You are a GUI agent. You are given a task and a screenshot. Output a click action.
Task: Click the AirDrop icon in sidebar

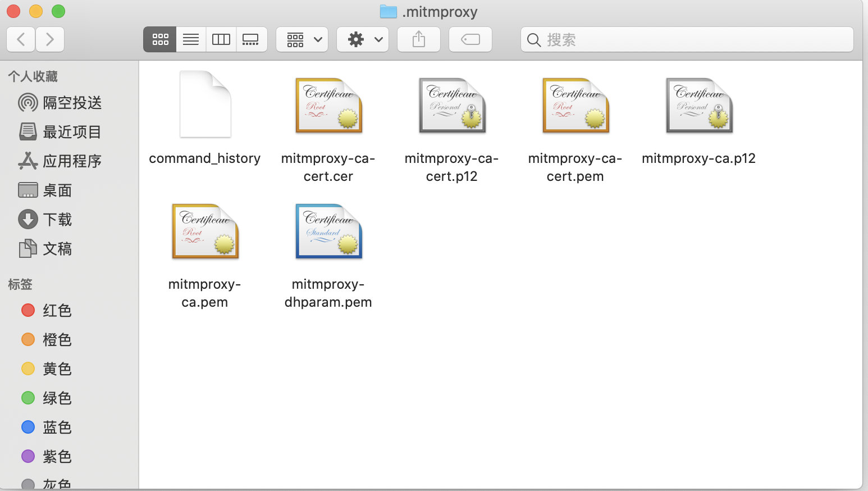pyautogui.click(x=28, y=103)
